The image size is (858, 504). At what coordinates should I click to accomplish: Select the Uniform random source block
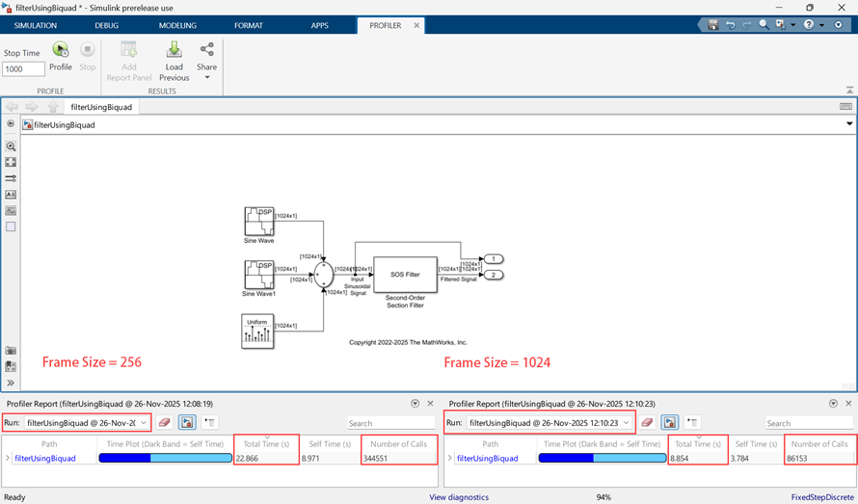[257, 332]
